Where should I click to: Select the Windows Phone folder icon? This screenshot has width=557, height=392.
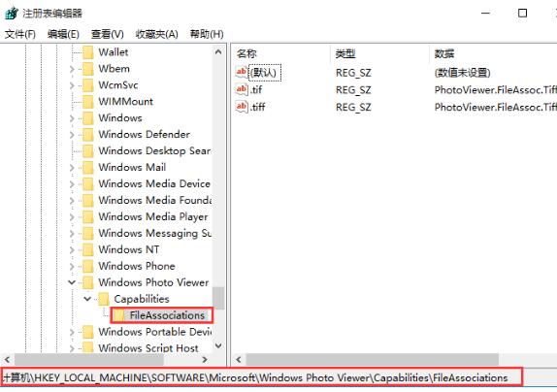tap(87, 266)
